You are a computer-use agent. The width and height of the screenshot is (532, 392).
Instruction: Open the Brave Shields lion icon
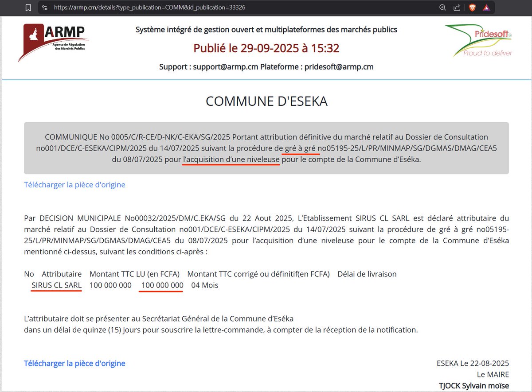pyautogui.click(x=472, y=8)
